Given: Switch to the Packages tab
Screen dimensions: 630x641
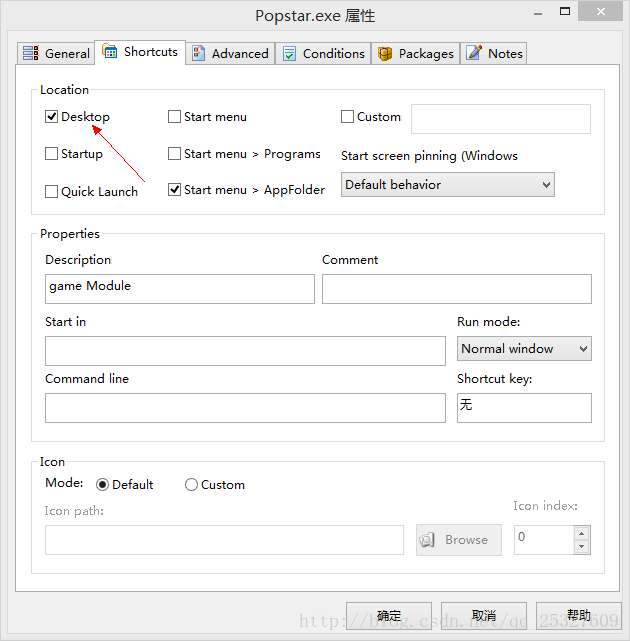Looking at the screenshot, I should click(x=415, y=54).
